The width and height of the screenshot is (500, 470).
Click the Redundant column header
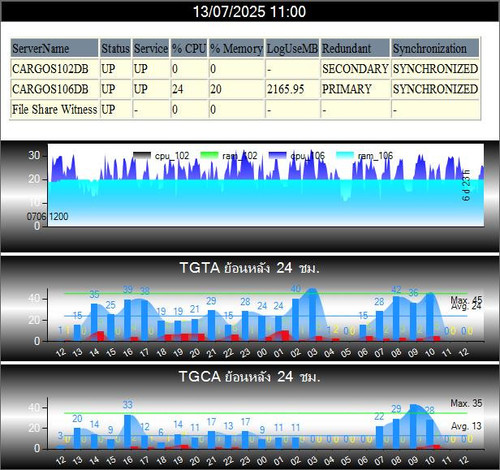pyautogui.click(x=355, y=48)
